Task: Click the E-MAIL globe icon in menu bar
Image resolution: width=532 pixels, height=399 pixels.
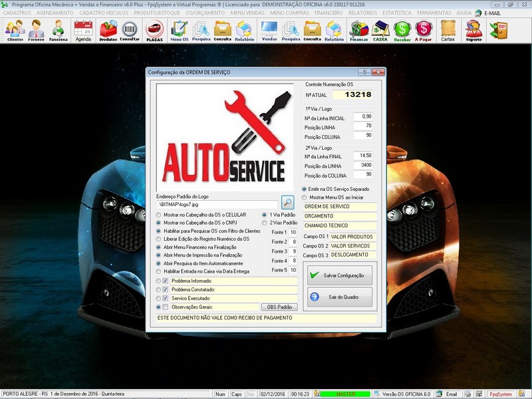Action: coord(478,13)
